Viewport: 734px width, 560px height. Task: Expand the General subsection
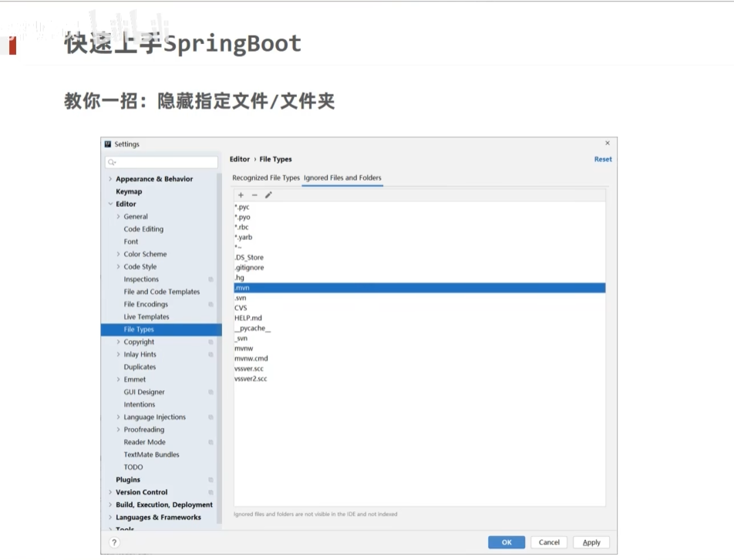point(119,217)
